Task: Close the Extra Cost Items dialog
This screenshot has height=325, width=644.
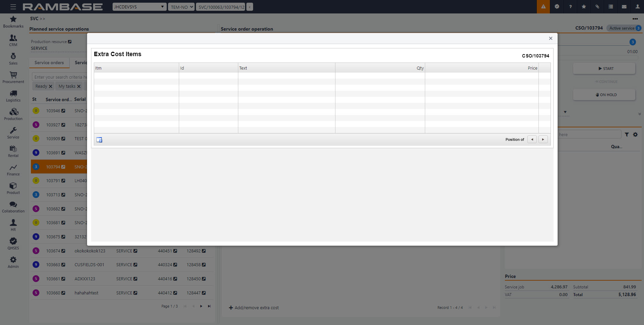Action: pos(551,38)
